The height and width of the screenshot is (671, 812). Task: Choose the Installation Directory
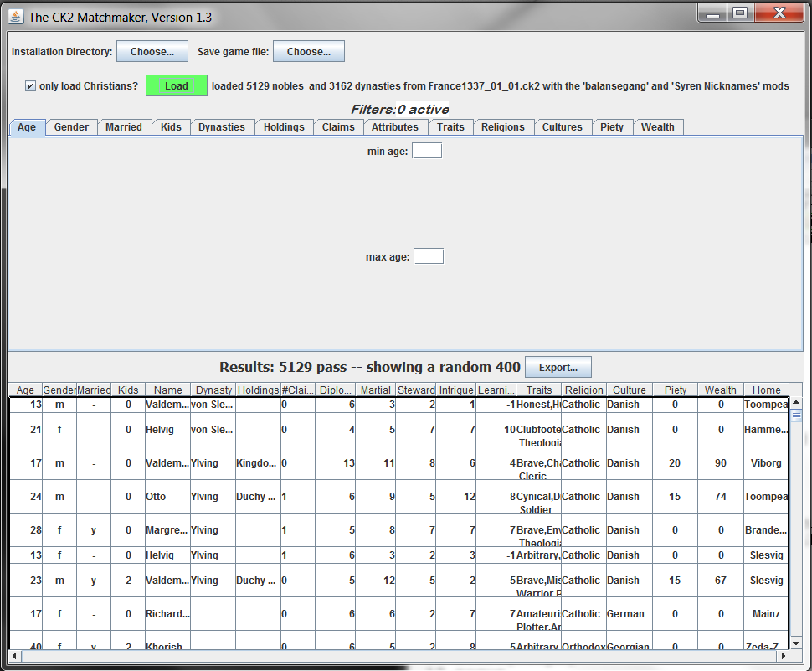(x=152, y=51)
